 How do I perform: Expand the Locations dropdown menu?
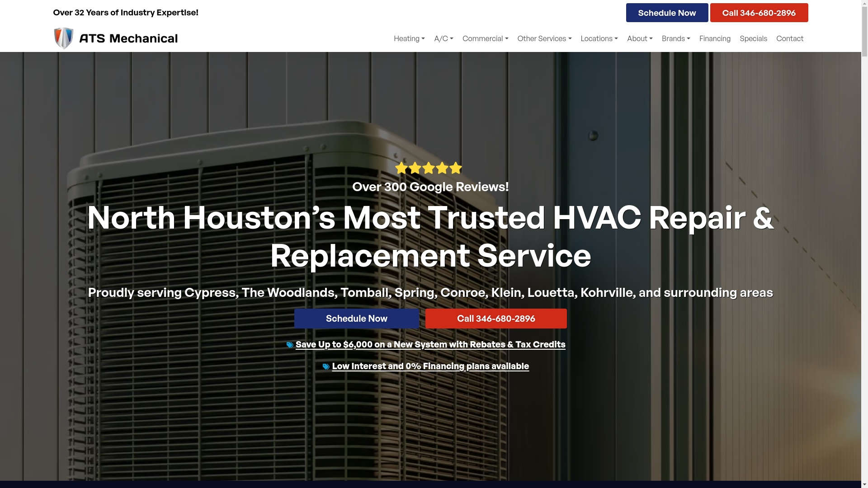coord(599,38)
